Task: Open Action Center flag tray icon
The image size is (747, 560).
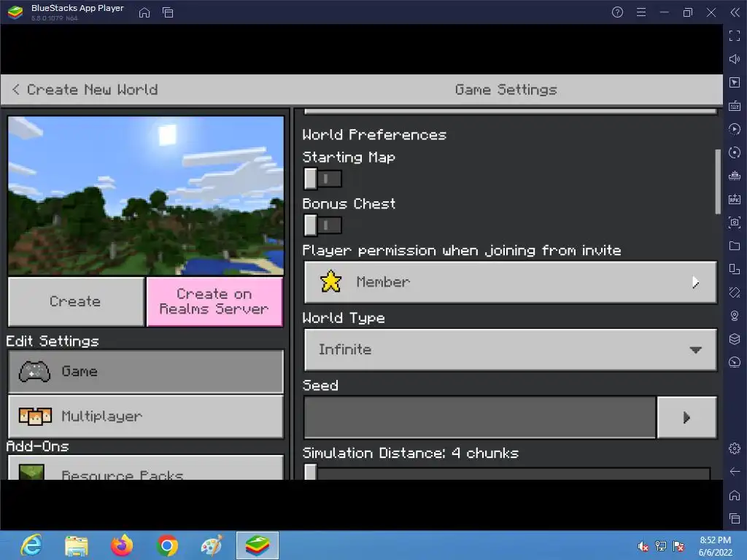Action: [x=678, y=546]
